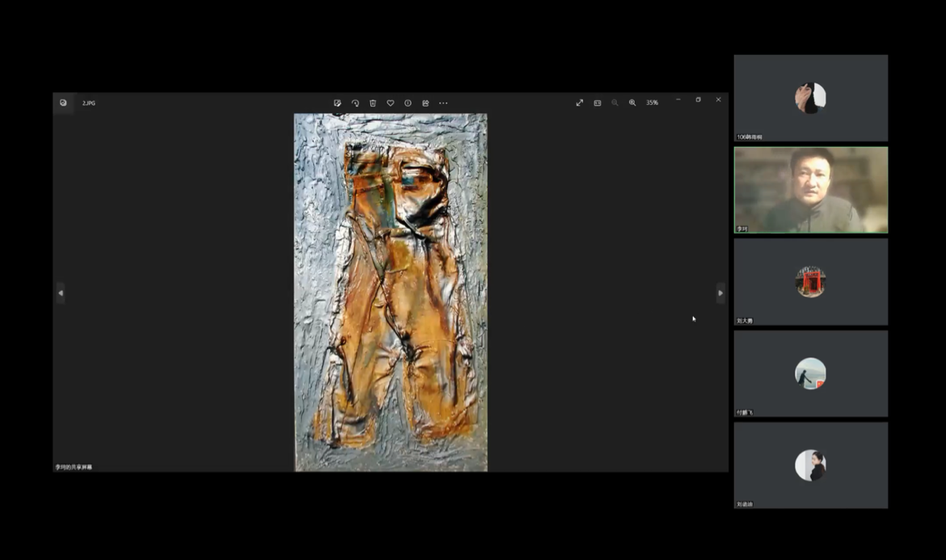Select the 刘大勇 participant tile with red gate avatar
The height and width of the screenshot is (560, 946).
811,281
